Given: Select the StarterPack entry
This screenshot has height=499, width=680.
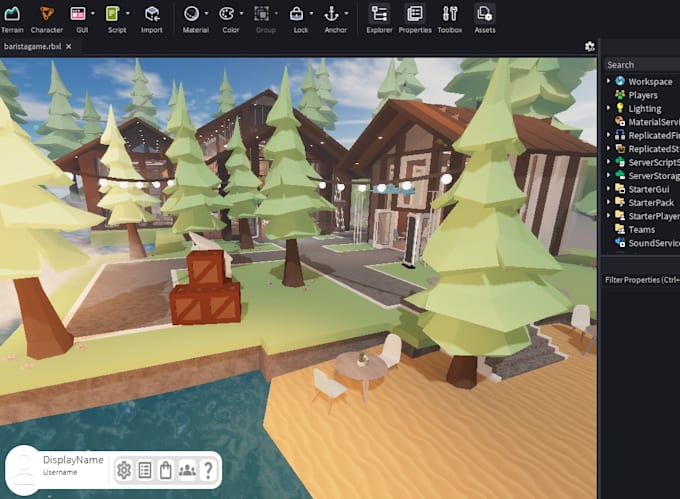Looking at the screenshot, I should click(x=651, y=202).
